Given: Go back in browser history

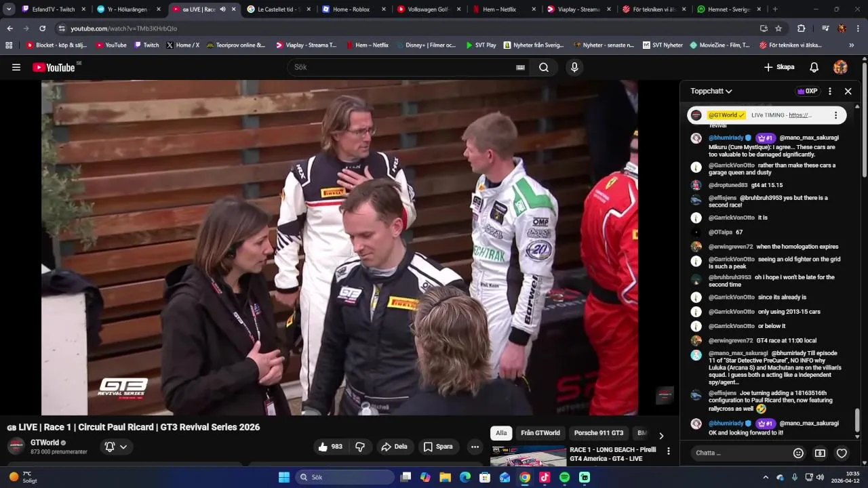Looking at the screenshot, I should point(9,28).
